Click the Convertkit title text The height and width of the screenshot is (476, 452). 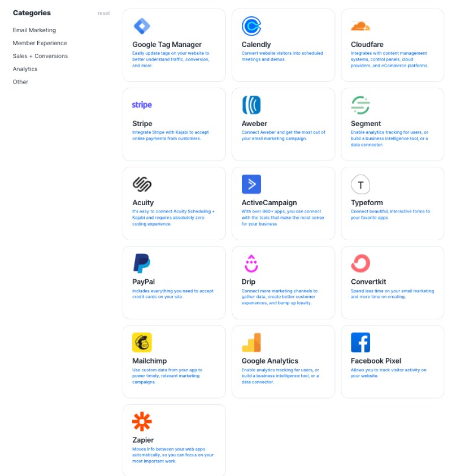tap(368, 282)
